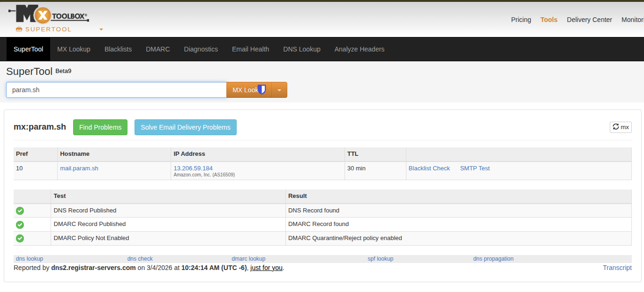Click the blue shield icon on search button

(x=262, y=89)
